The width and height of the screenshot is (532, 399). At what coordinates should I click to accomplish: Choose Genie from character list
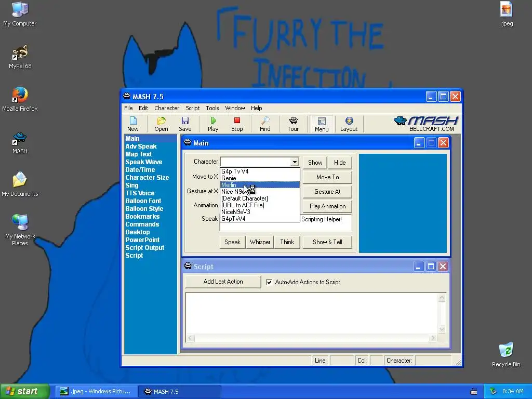click(x=260, y=178)
